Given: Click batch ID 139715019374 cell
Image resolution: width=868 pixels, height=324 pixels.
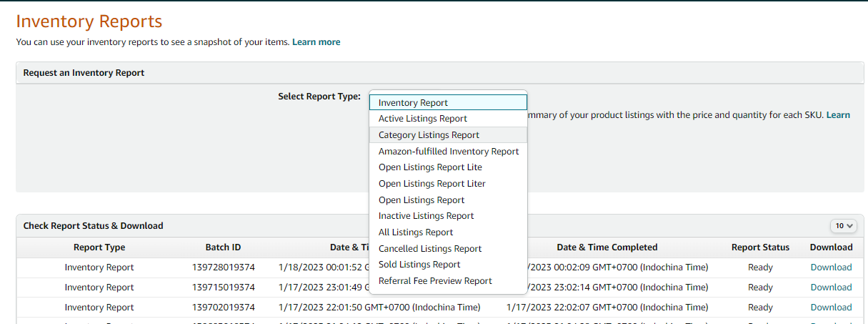Looking at the screenshot, I should [x=223, y=288].
